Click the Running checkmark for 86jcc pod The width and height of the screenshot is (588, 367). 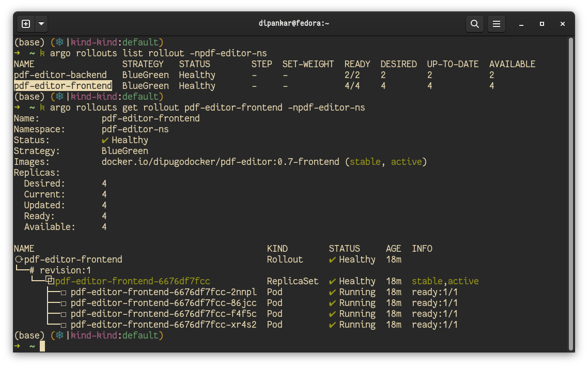click(x=332, y=303)
